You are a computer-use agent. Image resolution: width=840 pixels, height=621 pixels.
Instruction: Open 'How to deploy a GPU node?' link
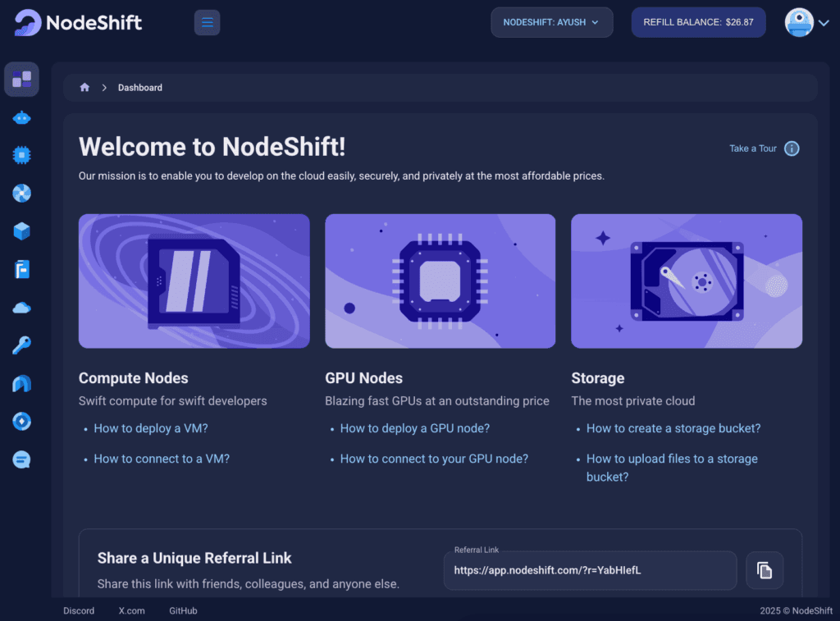click(414, 428)
